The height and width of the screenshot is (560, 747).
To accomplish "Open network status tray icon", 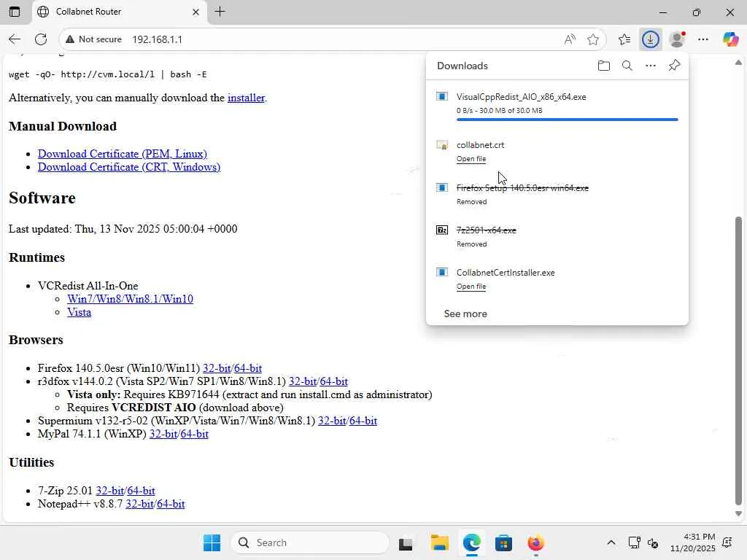I will [x=634, y=542].
